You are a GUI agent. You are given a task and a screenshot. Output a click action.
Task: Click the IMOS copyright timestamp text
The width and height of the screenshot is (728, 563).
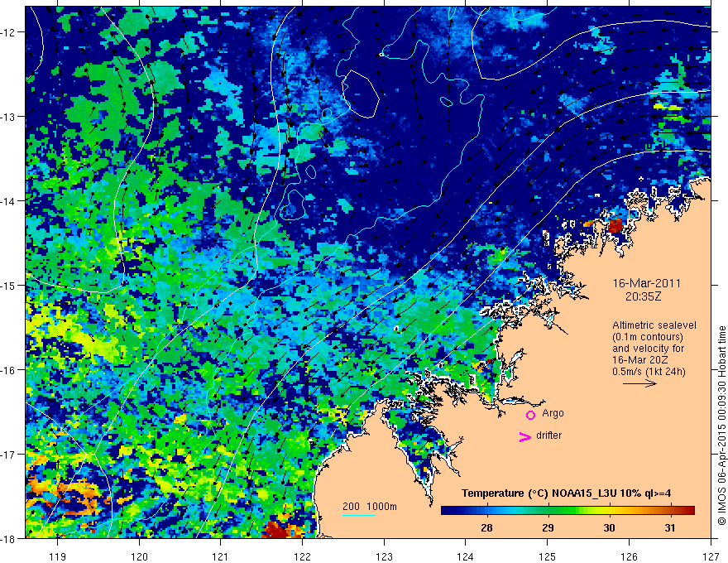tap(722, 426)
